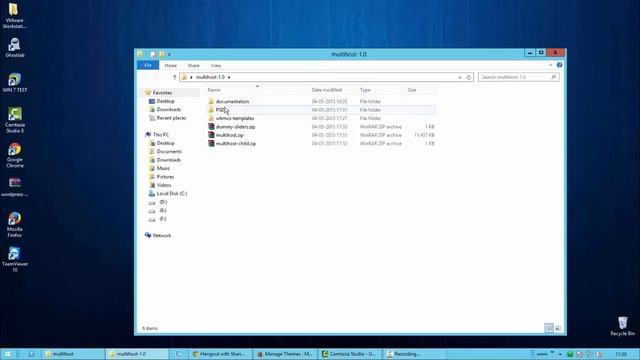
Task: Open the View ribbon tab
Action: (x=216, y=65)
